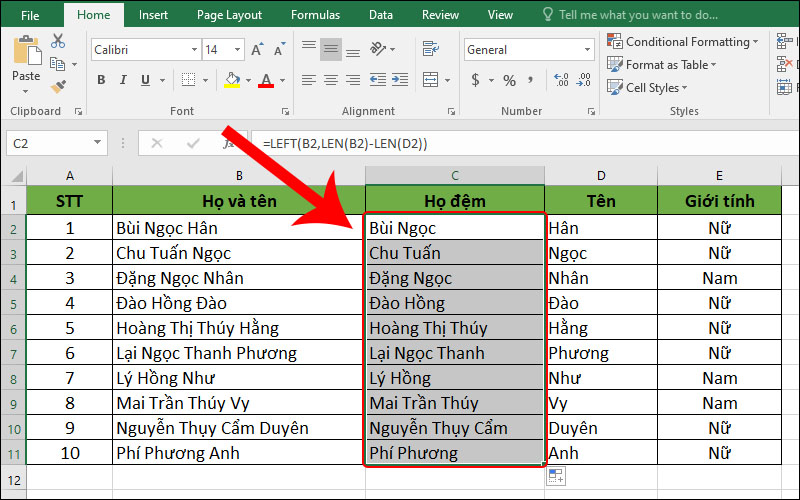Apply comma style
The image size is (800, 500).
click(531, 80)
